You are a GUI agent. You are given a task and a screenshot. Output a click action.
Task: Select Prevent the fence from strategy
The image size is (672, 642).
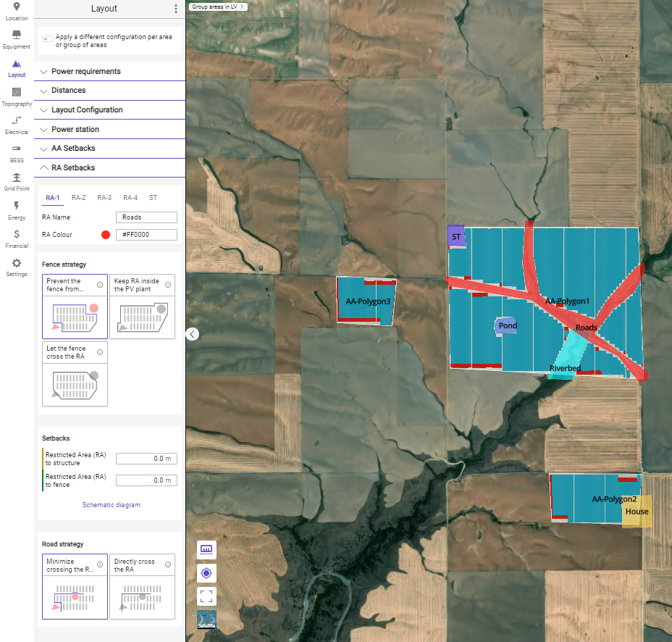click(x=75, y=307)
